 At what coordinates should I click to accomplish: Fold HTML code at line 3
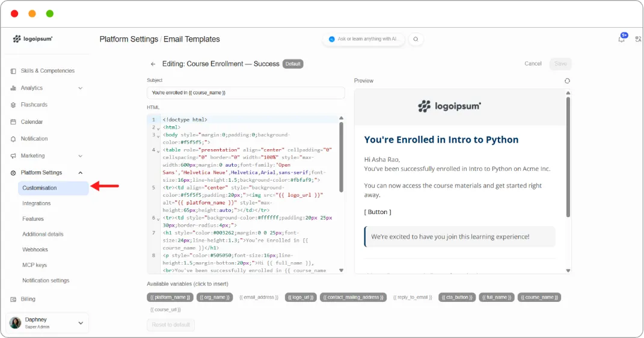coord(158,136)
